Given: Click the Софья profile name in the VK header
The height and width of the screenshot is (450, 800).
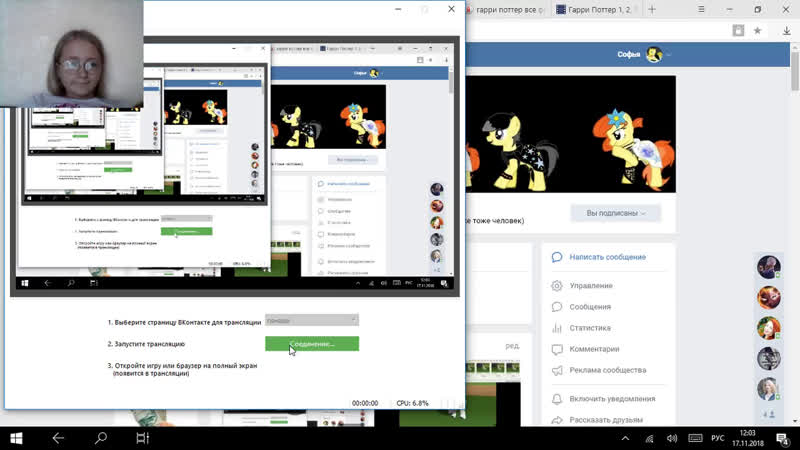Looking at the screenshot, I should [628, 54].
